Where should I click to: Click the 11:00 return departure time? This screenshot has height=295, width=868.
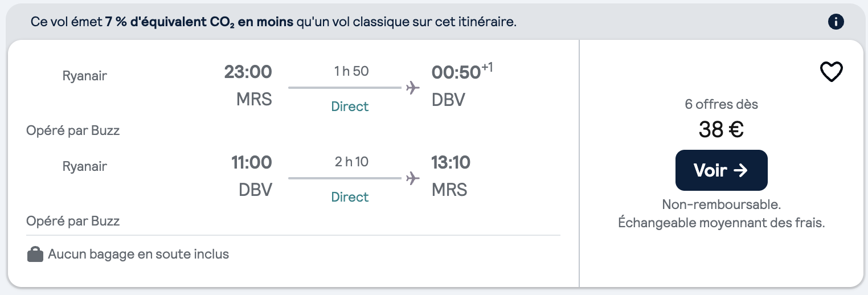(251, 163)
